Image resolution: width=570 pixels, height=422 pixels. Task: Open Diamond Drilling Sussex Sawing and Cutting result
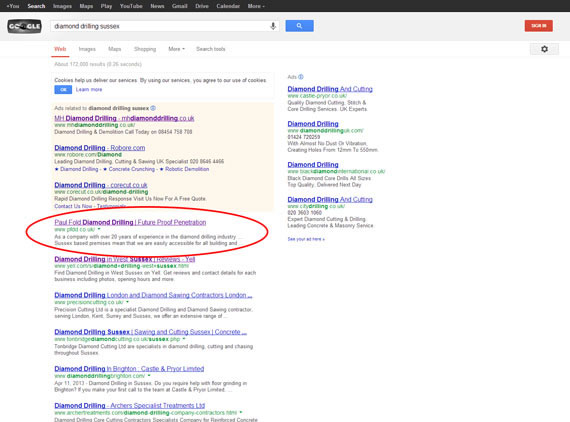point(150,332)
